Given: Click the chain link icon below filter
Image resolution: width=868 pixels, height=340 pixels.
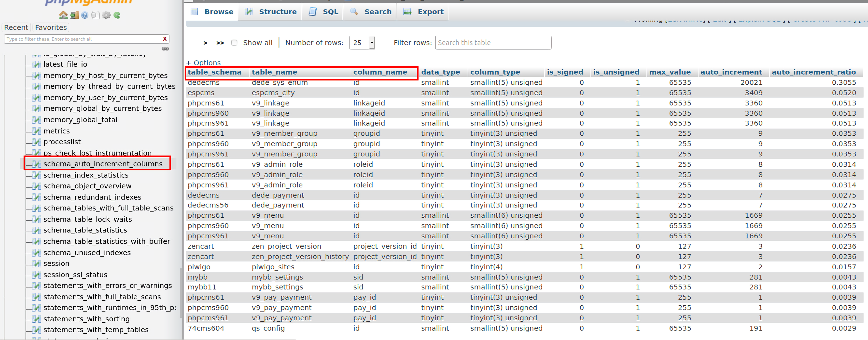Looking at the screenshot, I should pyautogui.click(x=165, y=49).
